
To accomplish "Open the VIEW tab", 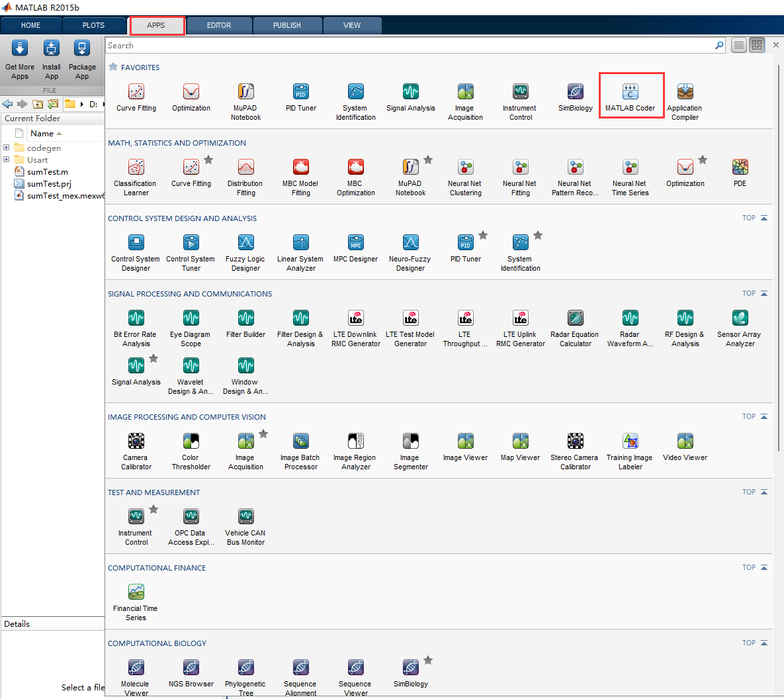I will 352,25.
